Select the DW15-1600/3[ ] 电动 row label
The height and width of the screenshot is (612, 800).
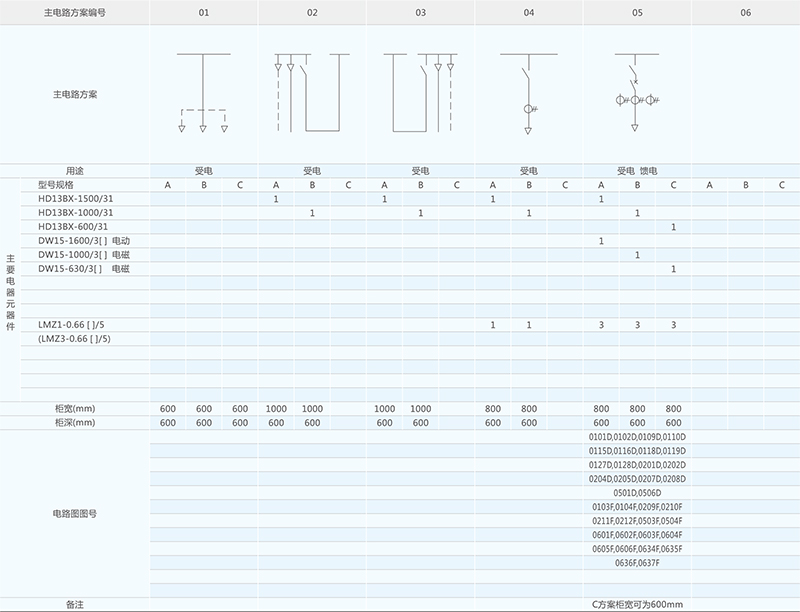point(84,241)
